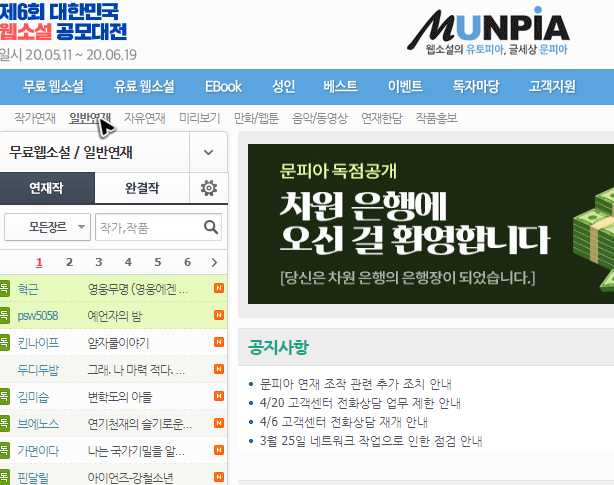Image resolution: width=614 pixels, height=485 pixels.
Task: Click the green 독 badge beside 킨나이프
Action: click(4, 343)
